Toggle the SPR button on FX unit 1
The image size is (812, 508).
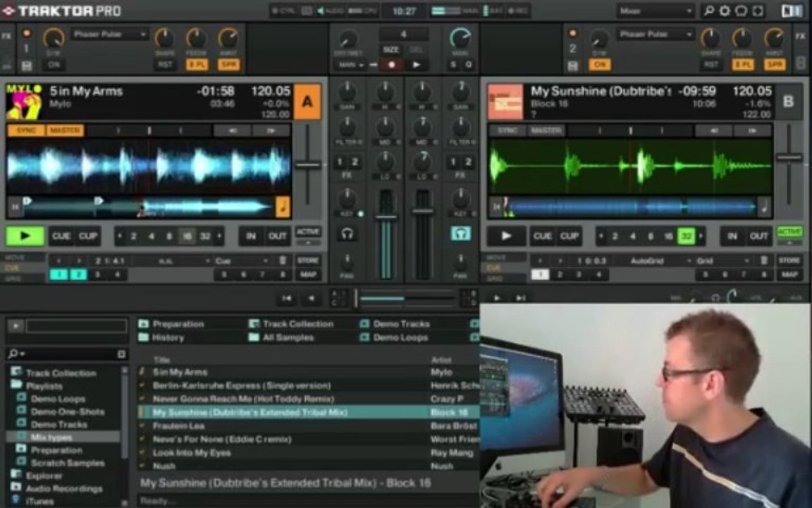[228, 65]
